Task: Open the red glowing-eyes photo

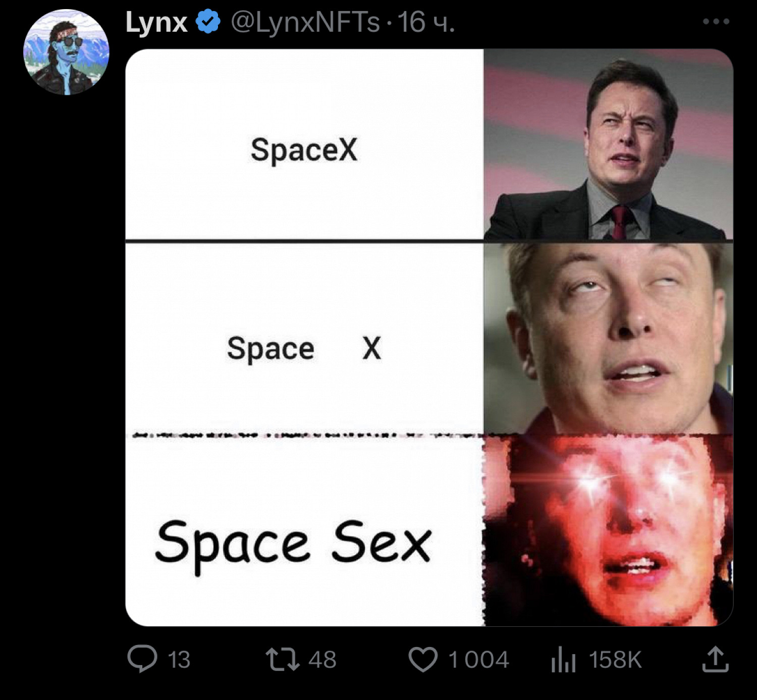Action: (608, 530)
